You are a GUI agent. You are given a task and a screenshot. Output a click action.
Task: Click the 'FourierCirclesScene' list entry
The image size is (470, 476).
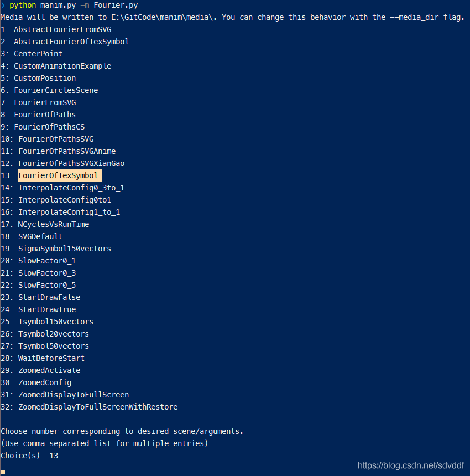tap(56, 90)
